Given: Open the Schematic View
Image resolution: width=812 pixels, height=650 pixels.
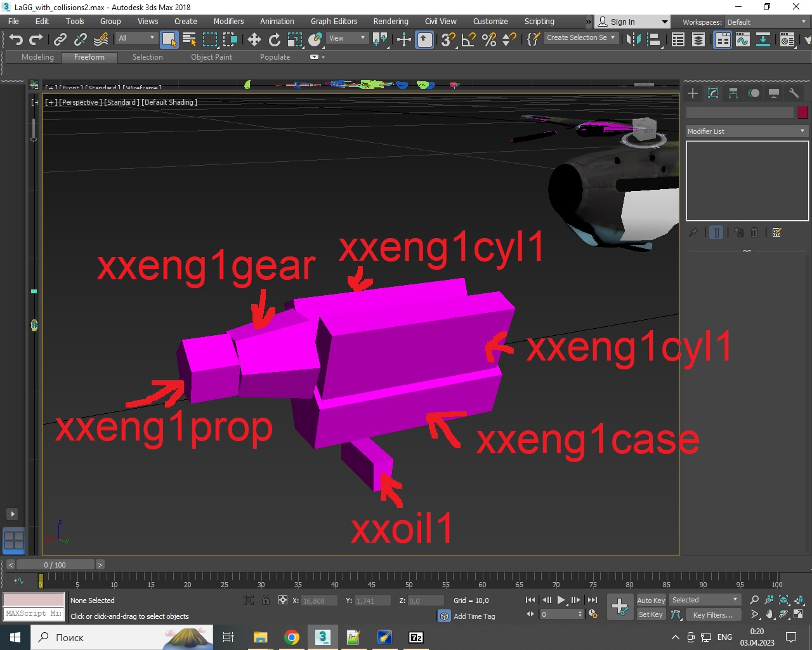Looking at the screenshot, I should [763, 39].
